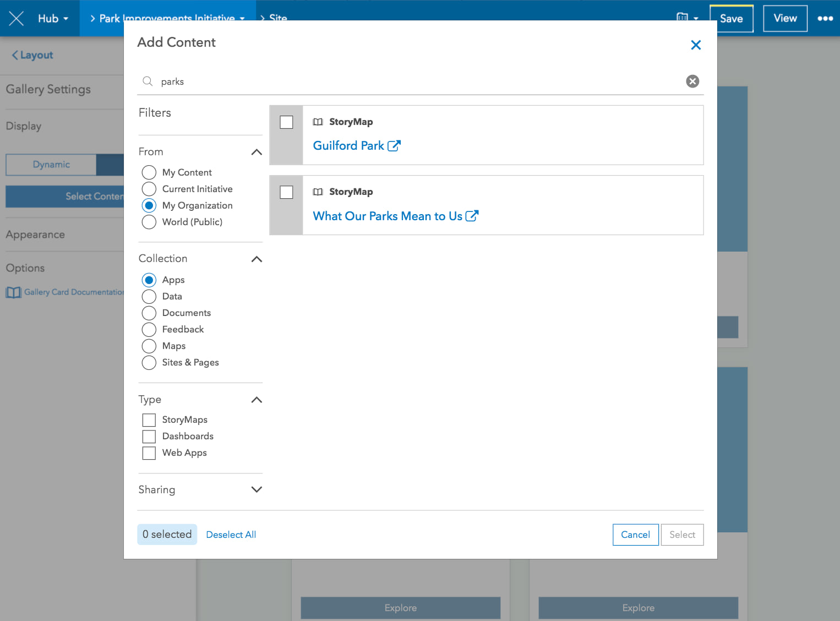Image resolution: width=840 pixels, height=621 pixels.
Task: Open the Hub dropdown menu
Action: (53, 19)
